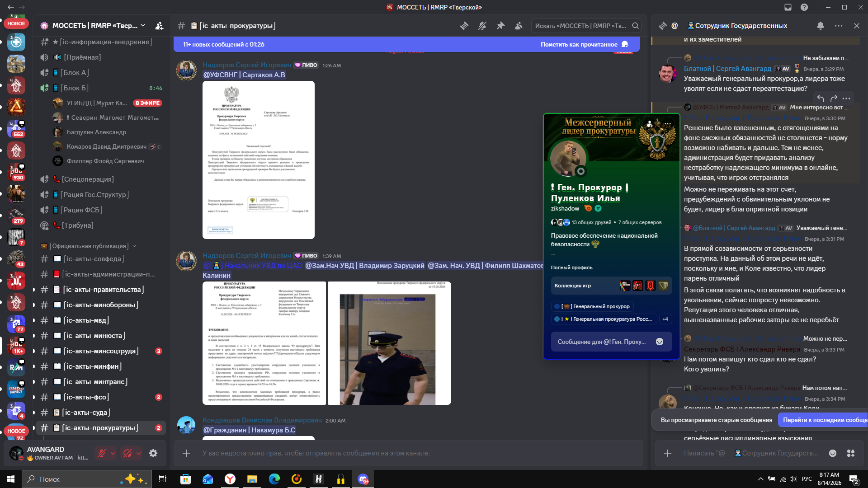Open Discord help
This screenshot has width=868, height=488.
click(804, 7)
